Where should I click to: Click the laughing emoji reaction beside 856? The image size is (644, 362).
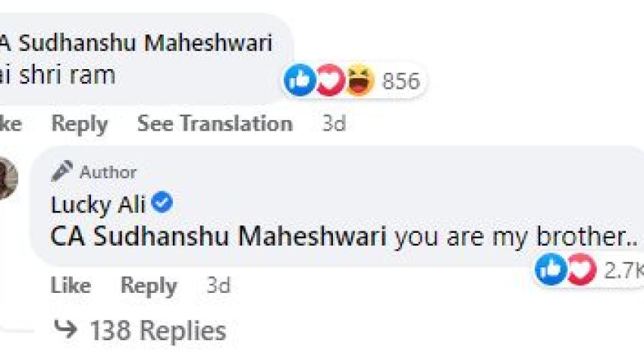(360, 80)
